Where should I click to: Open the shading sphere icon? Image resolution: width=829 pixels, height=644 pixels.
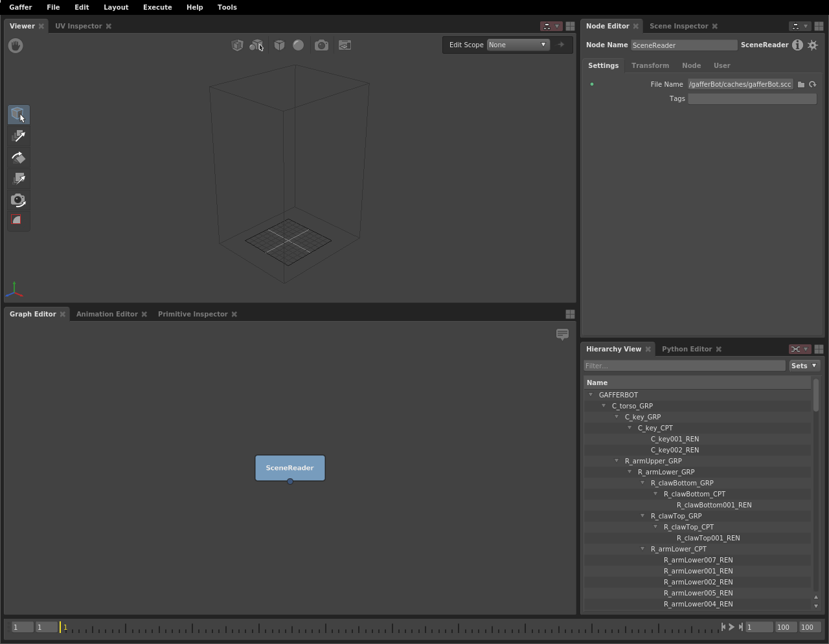pyautogui.click(x=298, y=45)
